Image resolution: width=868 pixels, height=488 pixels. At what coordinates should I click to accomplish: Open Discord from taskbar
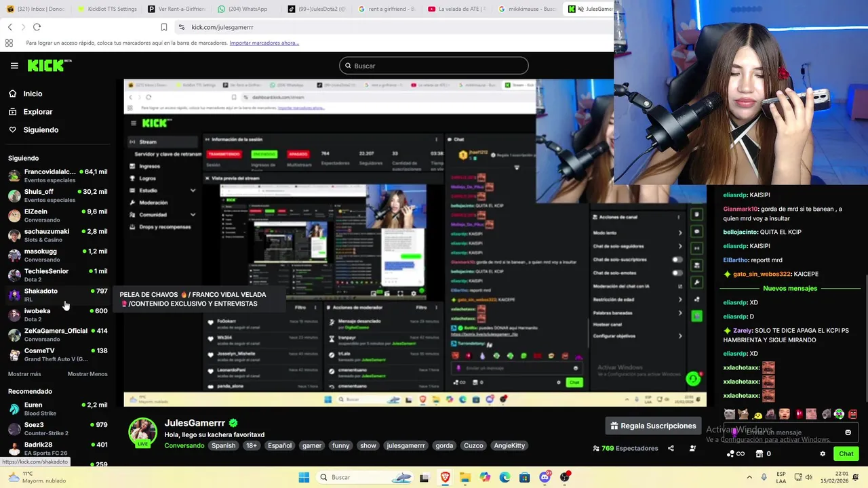[545, 477]
